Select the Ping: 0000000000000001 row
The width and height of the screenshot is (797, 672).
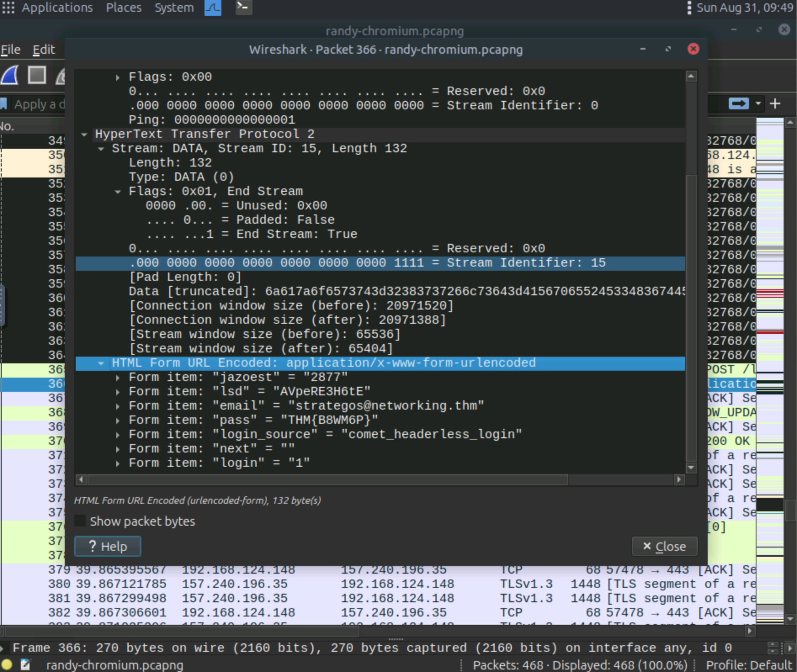pos(380,120)
